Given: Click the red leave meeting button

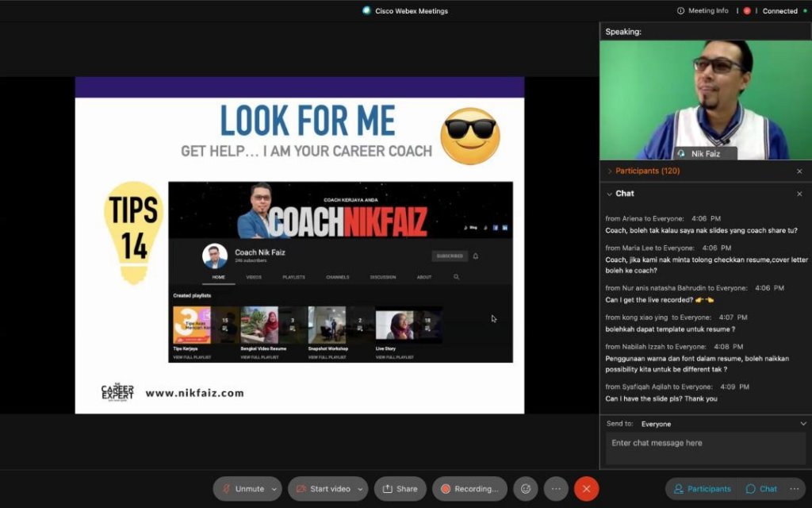Looking at the screenshot, I should (586, 489).
